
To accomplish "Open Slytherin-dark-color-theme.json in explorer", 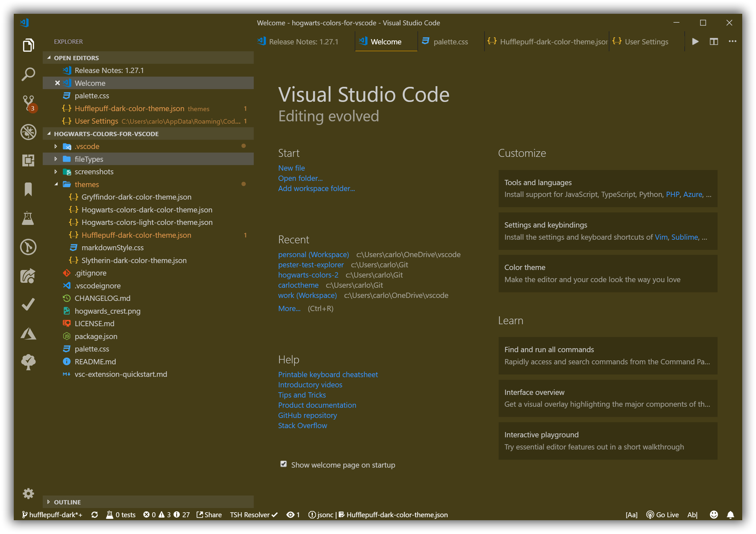I will coord(134,260).
